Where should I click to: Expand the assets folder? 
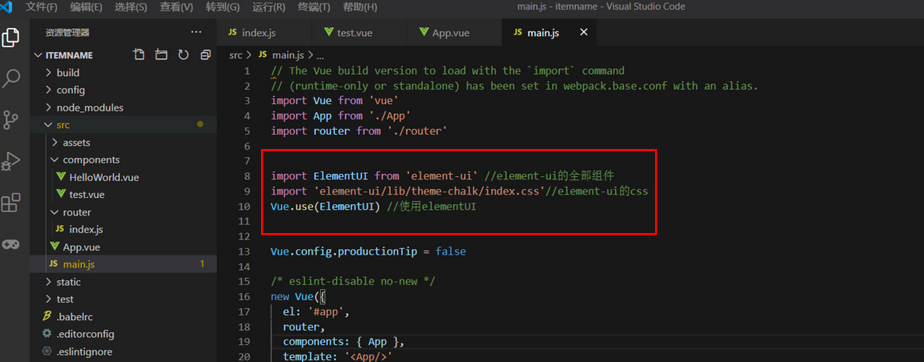55,143
